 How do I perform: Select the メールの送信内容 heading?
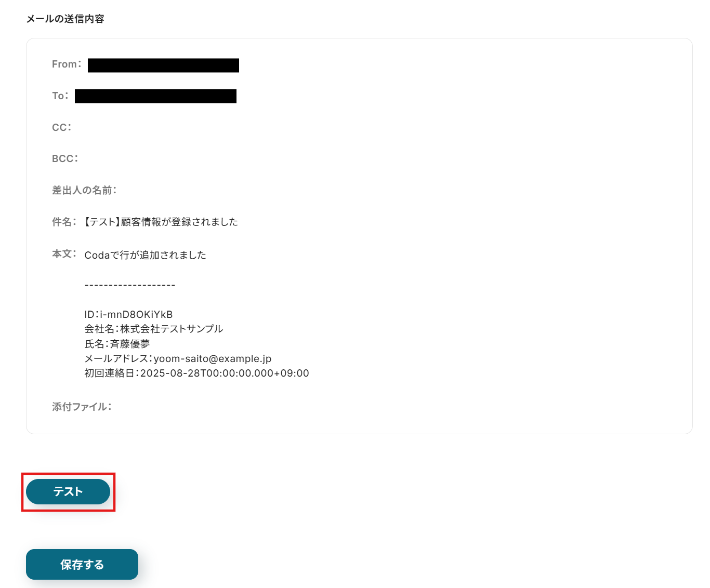point(65,19)
